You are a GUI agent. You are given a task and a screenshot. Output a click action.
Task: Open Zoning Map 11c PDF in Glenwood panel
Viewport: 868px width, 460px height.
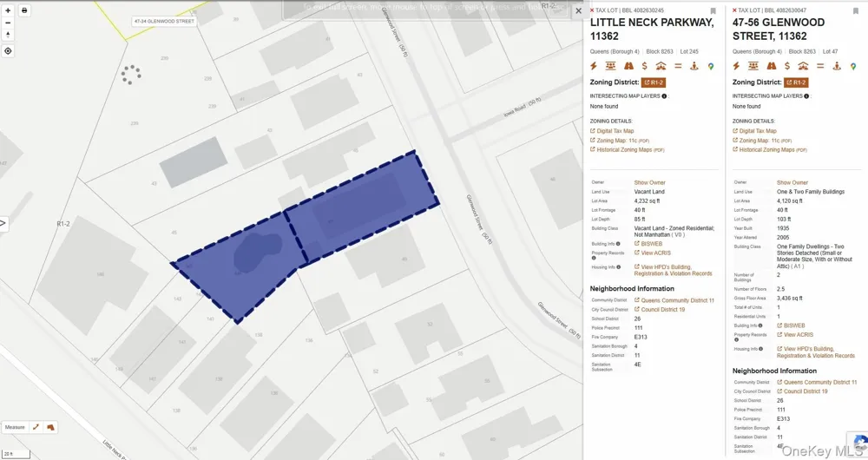(x=763, y=141)
